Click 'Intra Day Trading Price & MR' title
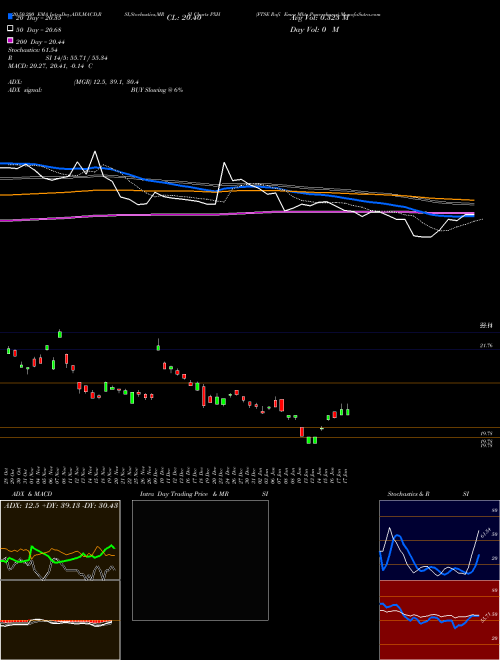500x660 pixels. (184, 494)
